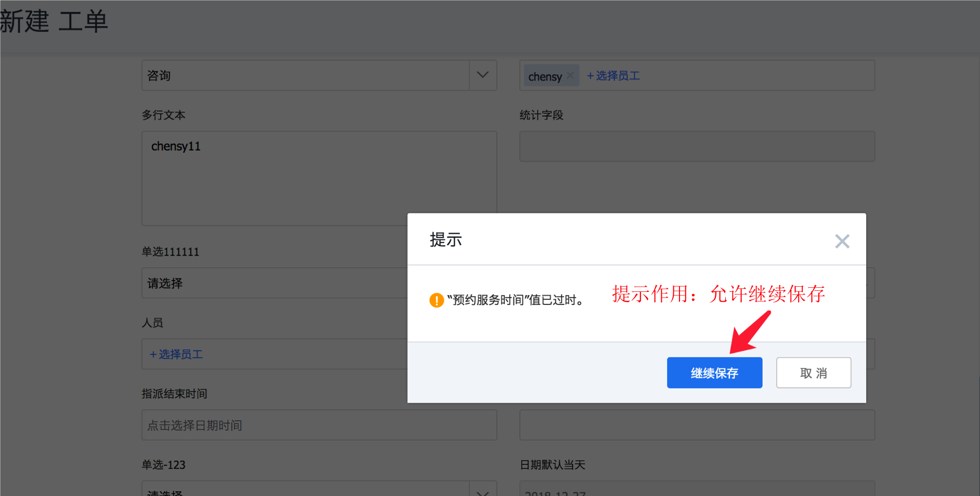Click the “预约服务时间”值已过时 message

tap(515, 300)
